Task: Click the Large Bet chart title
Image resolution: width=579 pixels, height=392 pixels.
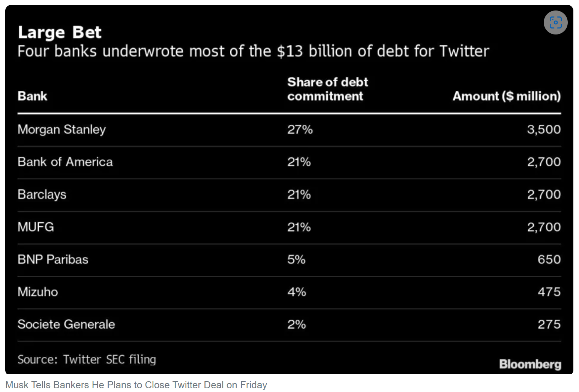Action: [x=60, y=33]
